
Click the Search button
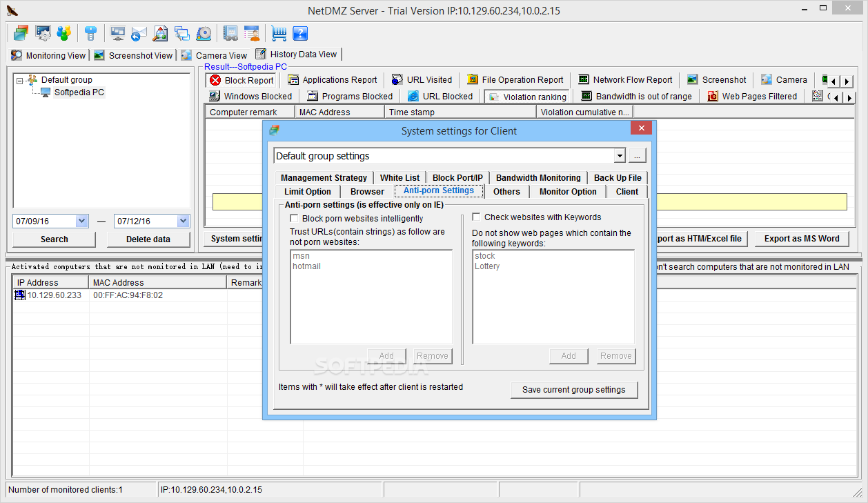(55, 239)
